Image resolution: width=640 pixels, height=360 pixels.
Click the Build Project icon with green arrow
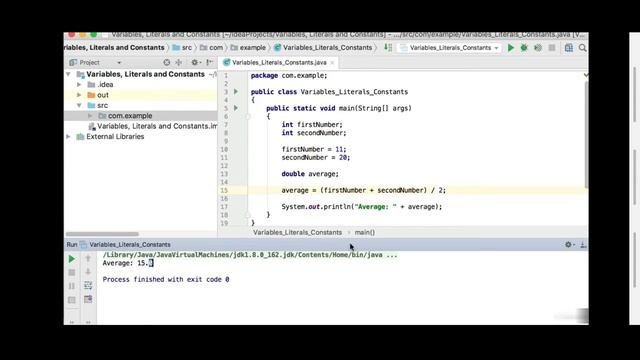[388, 48]
